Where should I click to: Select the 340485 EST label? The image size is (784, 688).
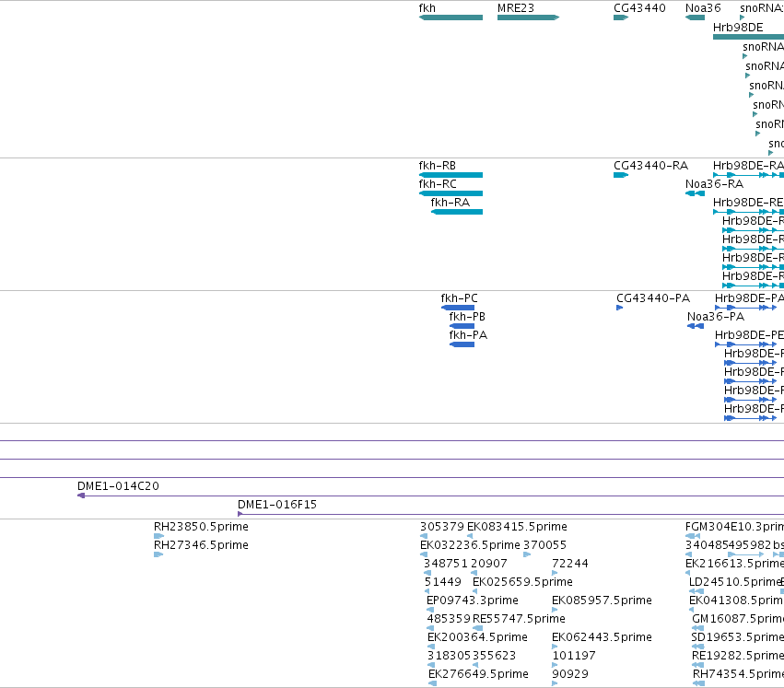pyautogui.click(x=706, y=545)
